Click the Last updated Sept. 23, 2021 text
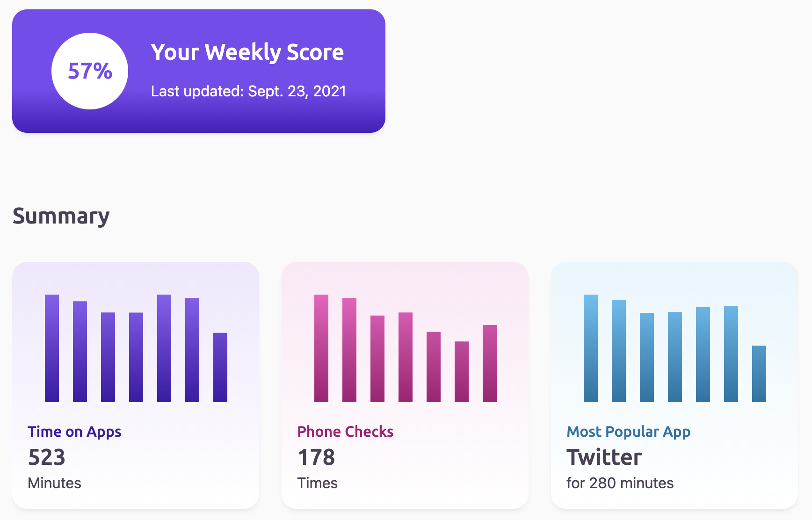Screen dimensions: 812x520 pyautogui.click(x=248, y=91)
